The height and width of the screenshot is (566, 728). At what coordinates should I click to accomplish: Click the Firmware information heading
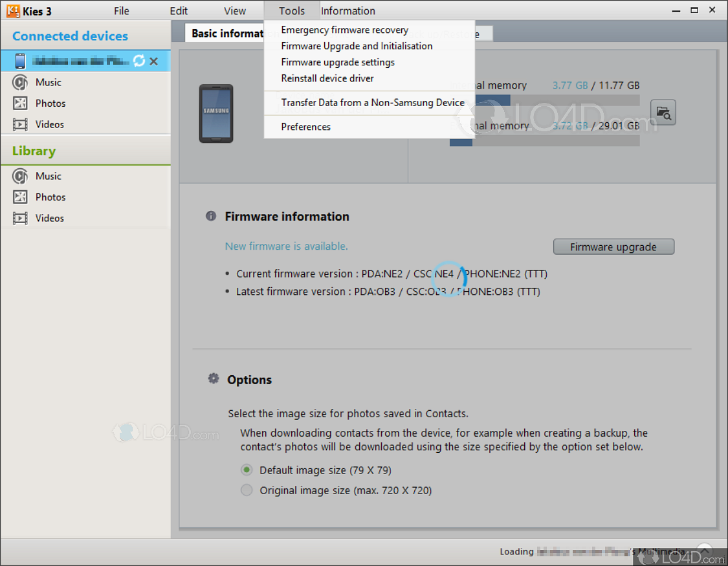(287, 217)
